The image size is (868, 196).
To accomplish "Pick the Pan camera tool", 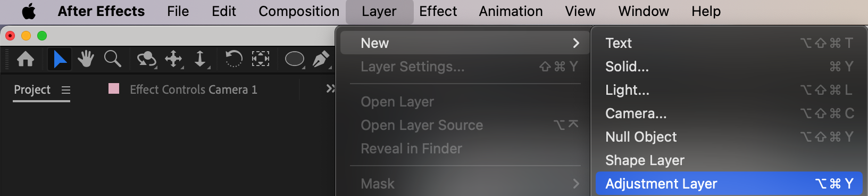I will [x=174, y=59].
